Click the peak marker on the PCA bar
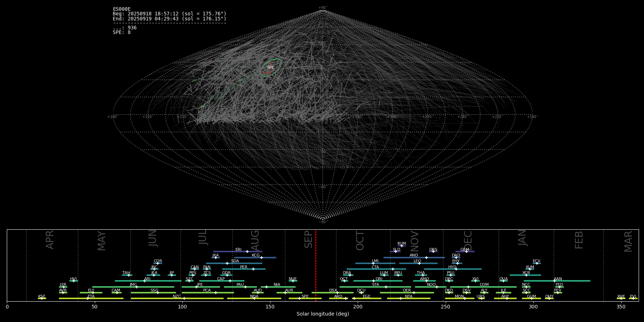The width and height of the screenshot is (644, 322). point(215,293)
